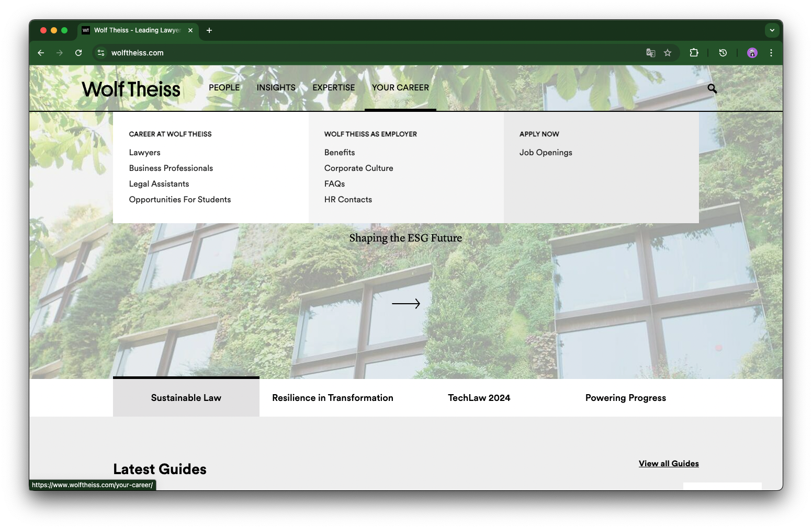The image size is (812, 529).
Task: Click the browser back arrow
Action: (41, 53)
